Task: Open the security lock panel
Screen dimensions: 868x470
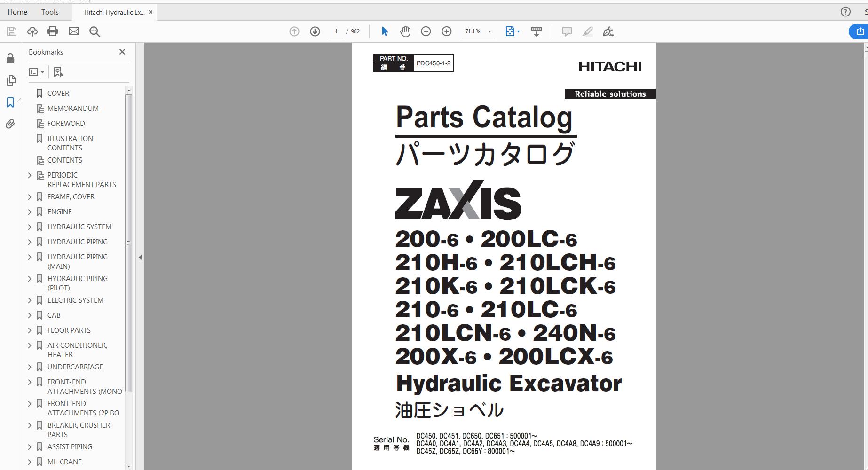Action: point(10,58)
